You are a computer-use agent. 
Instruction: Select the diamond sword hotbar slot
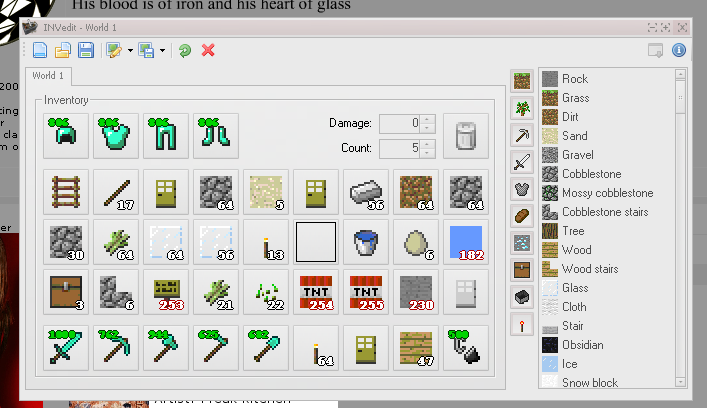(66, 346)
